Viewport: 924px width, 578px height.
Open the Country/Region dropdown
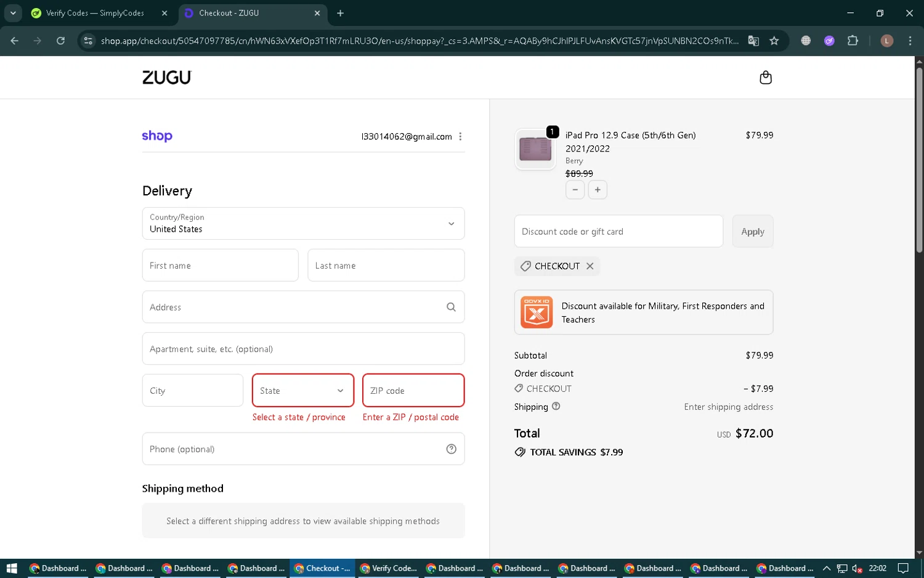[x=303, y=223]
